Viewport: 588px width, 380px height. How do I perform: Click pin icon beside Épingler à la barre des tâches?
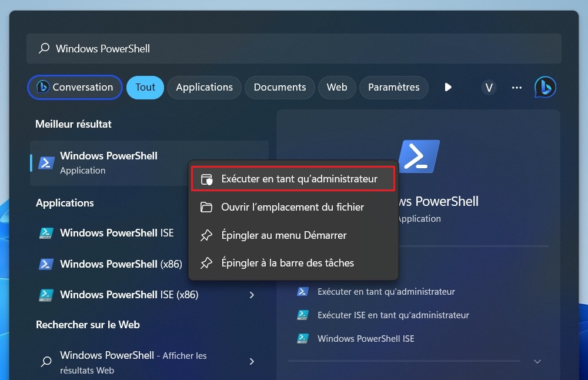(206, 263)
